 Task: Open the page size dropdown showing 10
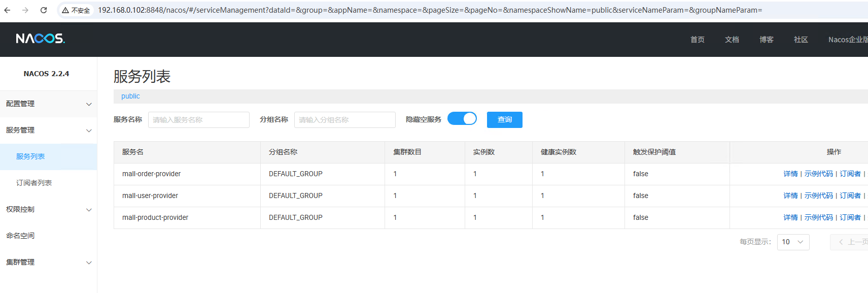[792, 242]
